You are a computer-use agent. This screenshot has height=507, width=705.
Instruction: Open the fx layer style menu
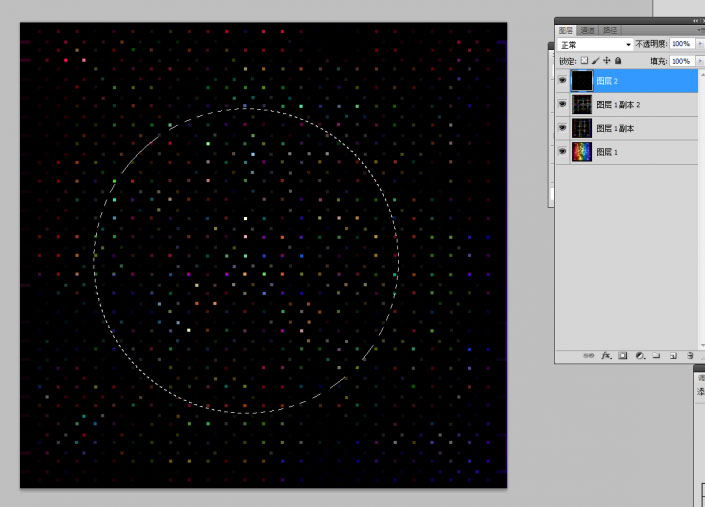pos(606,355)
